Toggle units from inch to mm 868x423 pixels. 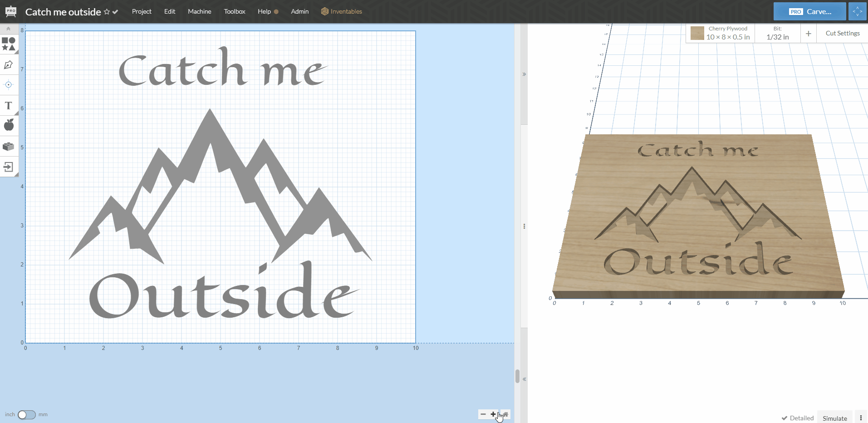[x=26, y=414]
